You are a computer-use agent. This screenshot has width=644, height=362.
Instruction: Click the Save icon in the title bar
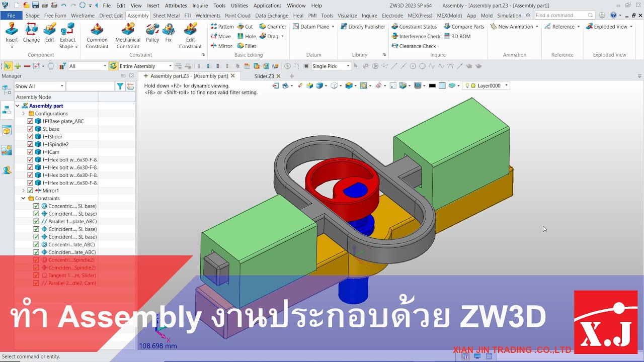point(36,6)
